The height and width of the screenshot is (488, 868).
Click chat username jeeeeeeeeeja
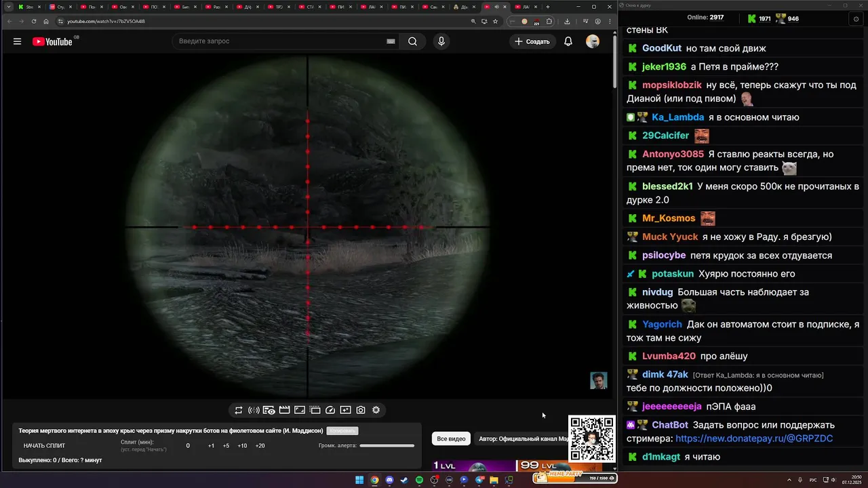coord(672,407)
